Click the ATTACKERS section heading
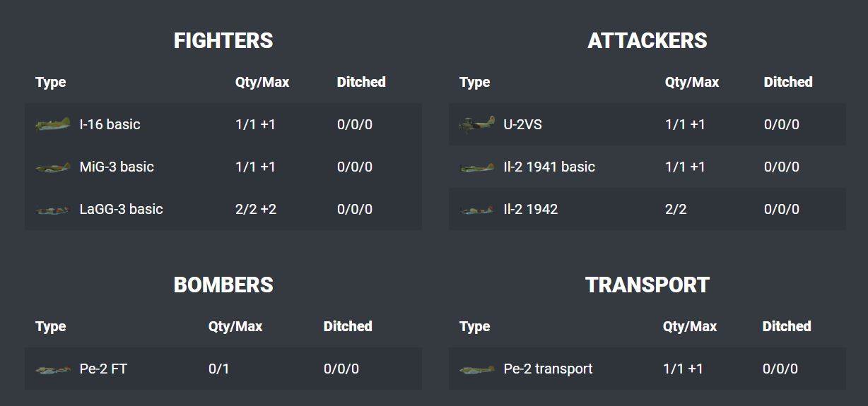The image size is (868, 406). tap(647, 41)
